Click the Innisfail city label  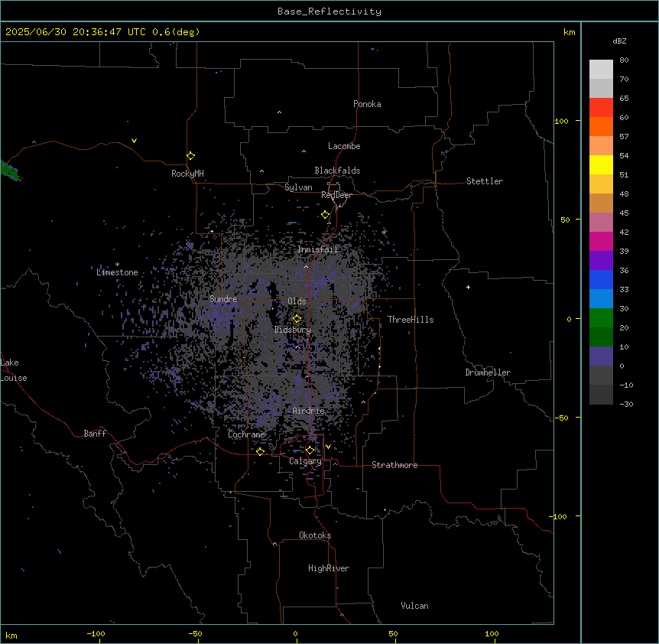tap(318, 249)
